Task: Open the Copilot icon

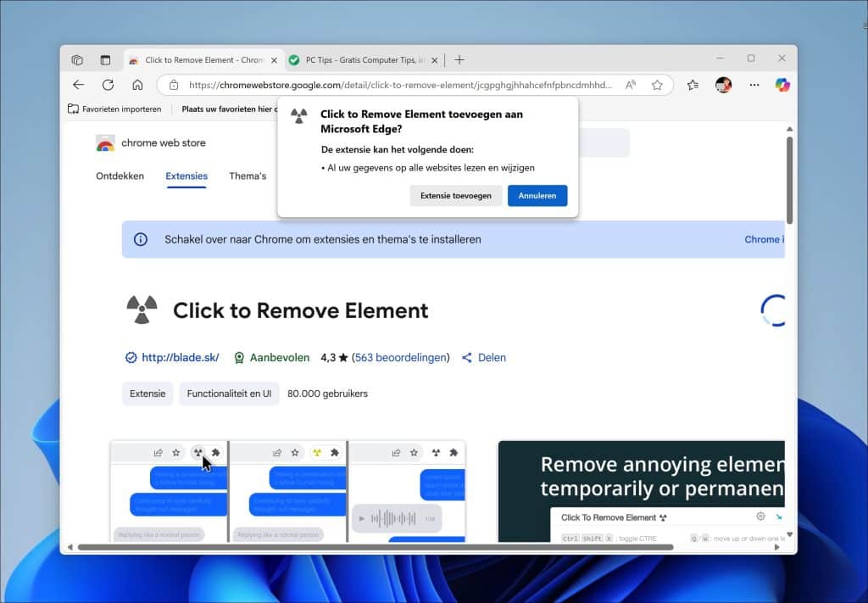Action: point(782,86)
